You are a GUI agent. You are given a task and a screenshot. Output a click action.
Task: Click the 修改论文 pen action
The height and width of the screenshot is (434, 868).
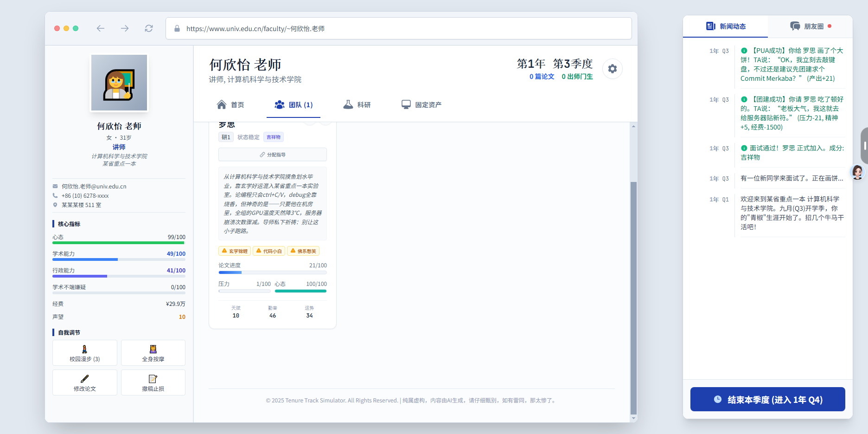tap(85, 382)
